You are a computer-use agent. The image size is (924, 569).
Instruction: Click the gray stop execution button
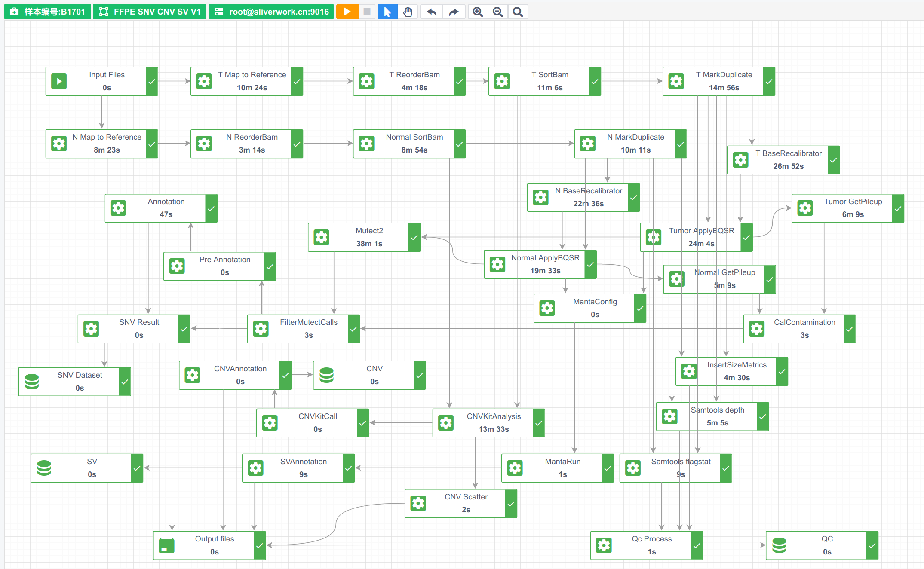(367, 12)
